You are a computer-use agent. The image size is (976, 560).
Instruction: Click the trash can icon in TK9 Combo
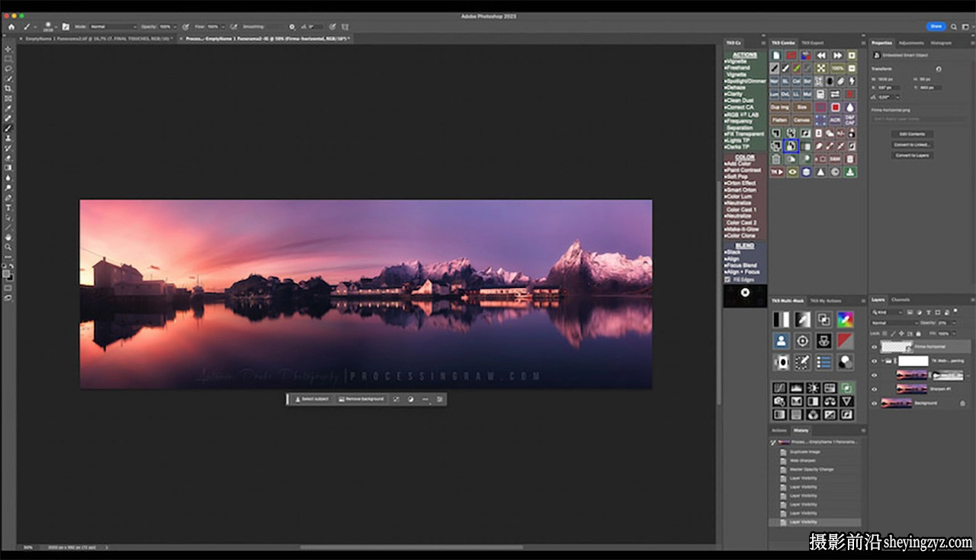(776, 159)
